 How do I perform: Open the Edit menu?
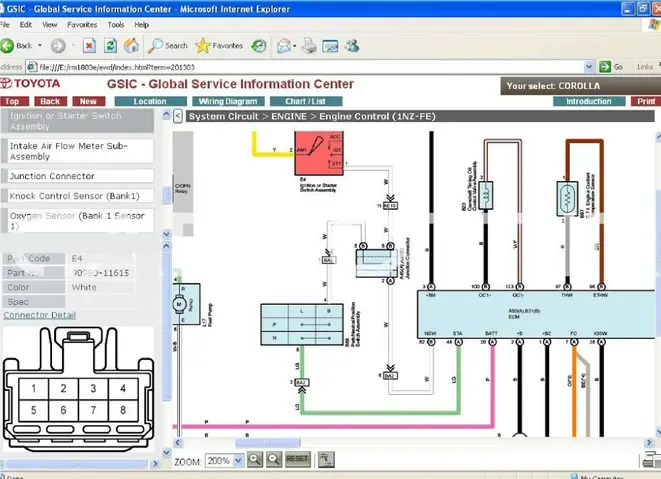coord(26,24)
